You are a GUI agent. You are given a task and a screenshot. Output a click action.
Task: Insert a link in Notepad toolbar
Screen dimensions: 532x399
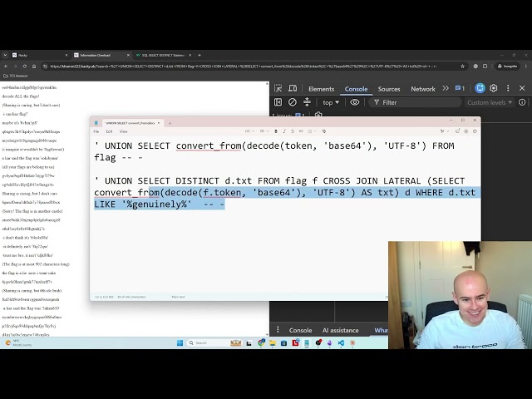301,131
